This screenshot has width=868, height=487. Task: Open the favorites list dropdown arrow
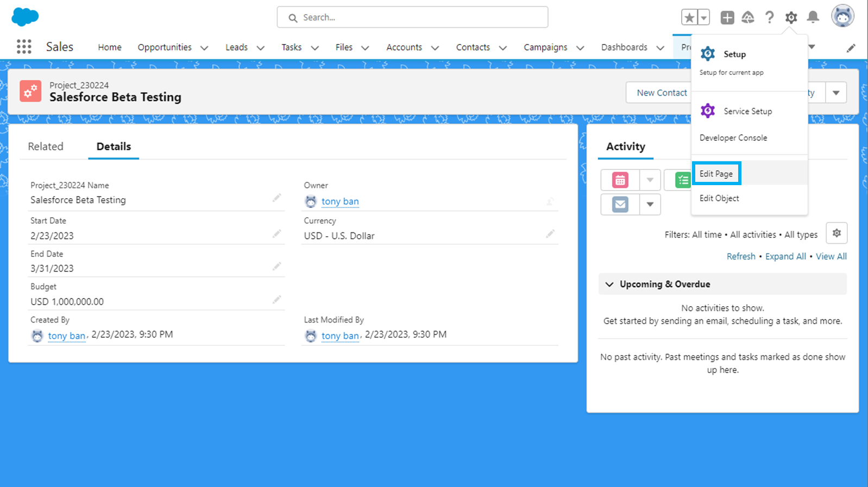pos(703,17)
